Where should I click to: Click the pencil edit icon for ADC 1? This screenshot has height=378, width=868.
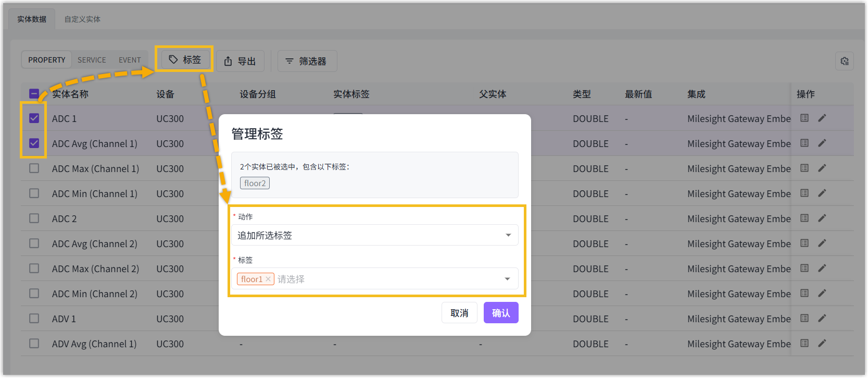(822, 118)
